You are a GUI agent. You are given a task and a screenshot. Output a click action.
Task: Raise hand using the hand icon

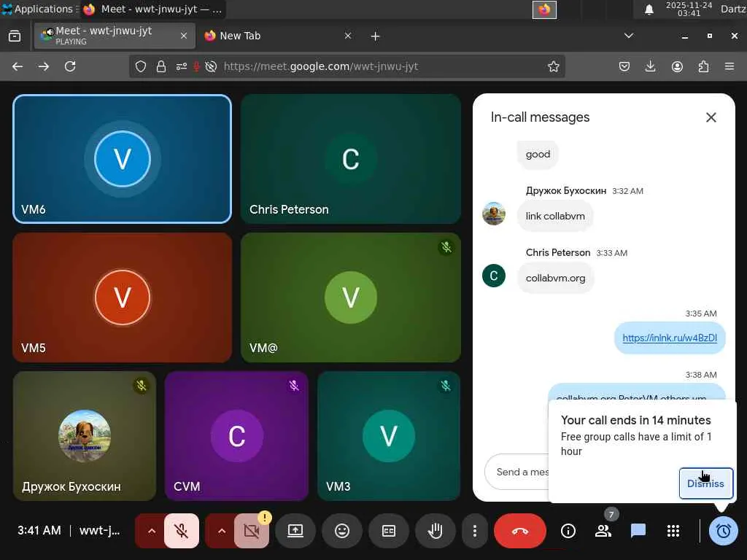pyautogui.click(x=436, y=531)
